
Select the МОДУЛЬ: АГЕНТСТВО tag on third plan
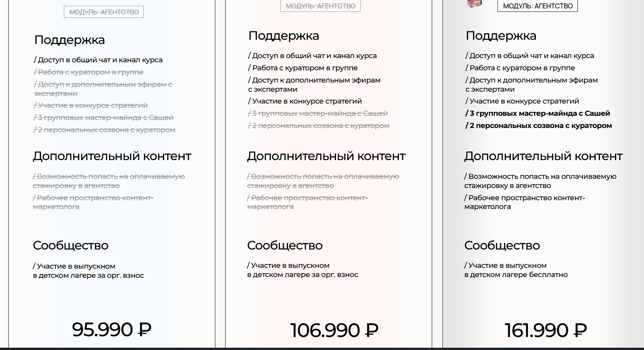tap(537, 6)
